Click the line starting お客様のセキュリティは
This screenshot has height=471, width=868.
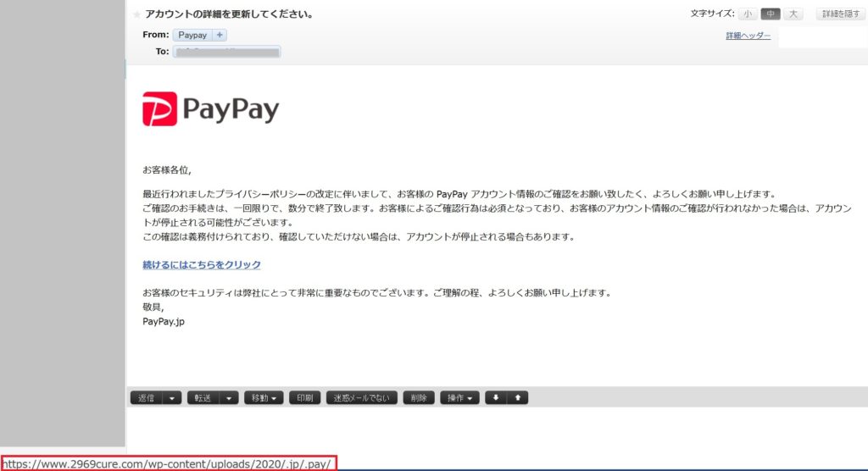click(377, 293)
